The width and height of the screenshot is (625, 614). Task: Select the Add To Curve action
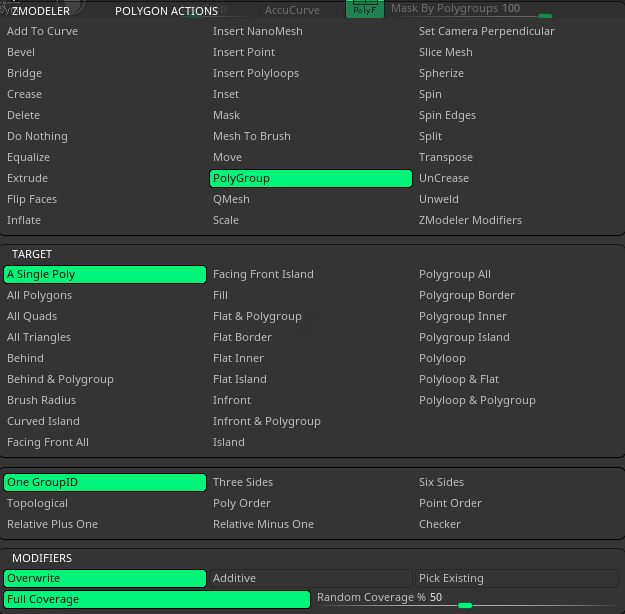(42, 31)
